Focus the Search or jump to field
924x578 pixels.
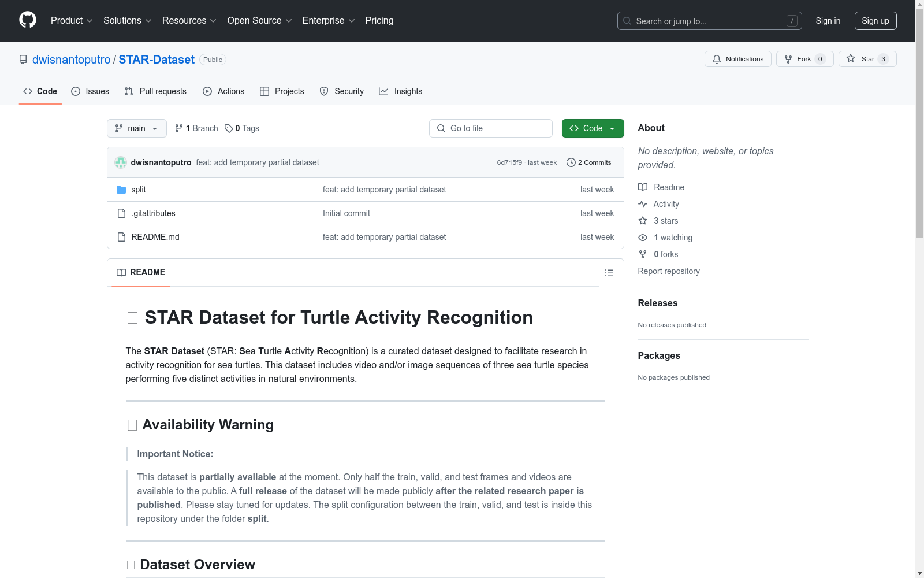pyautogui.click(x=710, y=21)
